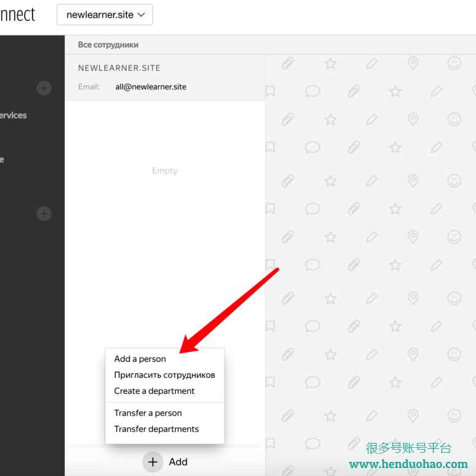This screenshot has width=476, height=476.
Task: Choose Transfer departments menu item
Action: pyautogui.click(x=156, y=429)
